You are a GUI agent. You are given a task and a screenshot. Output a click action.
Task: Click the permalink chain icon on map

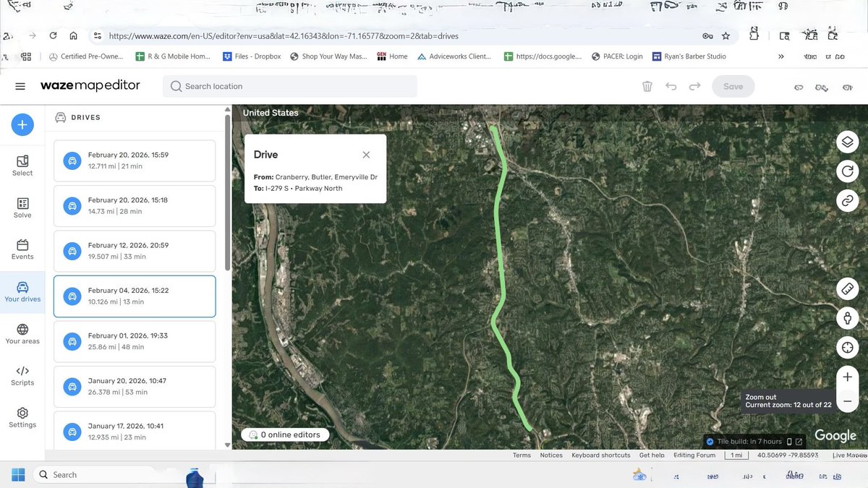click(847, 200)
